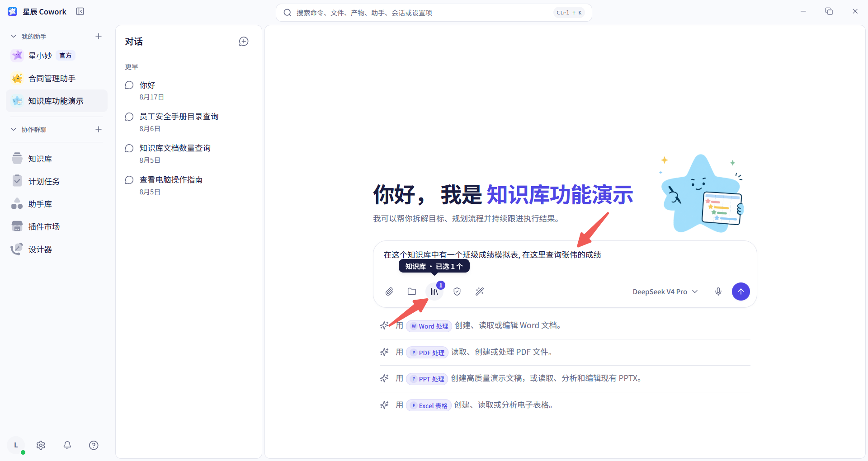Viewport: 868px width, 461px height.
Task: Open 查看电脑操作指南 conversation
Action: point(189,185)
